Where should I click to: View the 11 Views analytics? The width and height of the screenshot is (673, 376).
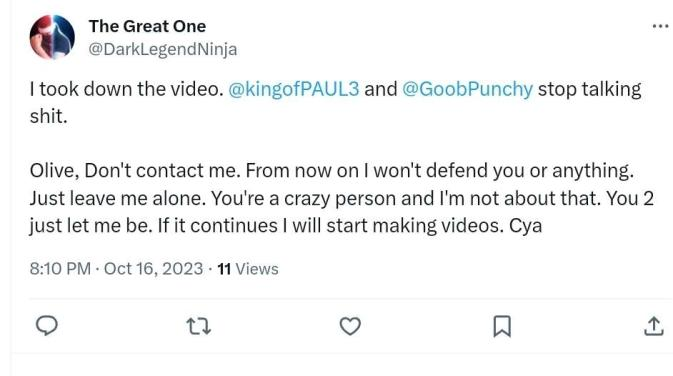[248, 269]
